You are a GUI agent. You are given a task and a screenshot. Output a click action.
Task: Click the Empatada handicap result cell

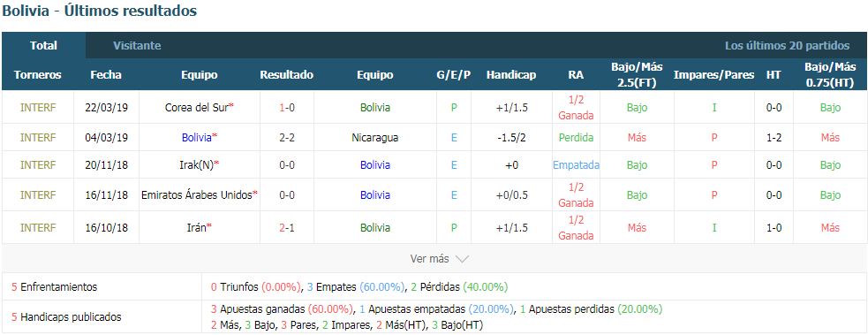click(x=576, y=165)
